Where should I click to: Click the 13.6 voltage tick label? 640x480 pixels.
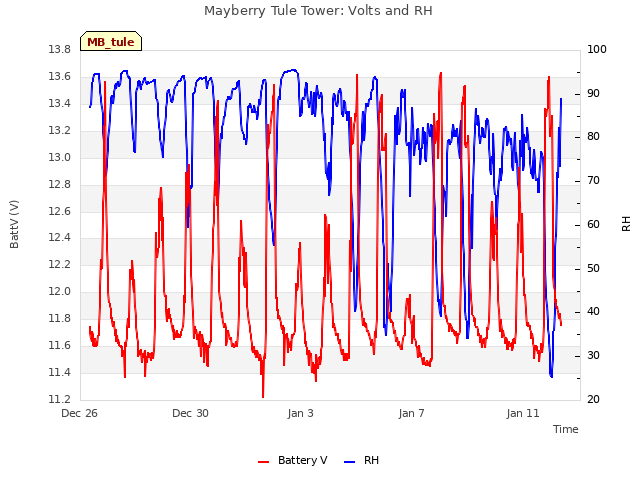(x=60, y=77)
